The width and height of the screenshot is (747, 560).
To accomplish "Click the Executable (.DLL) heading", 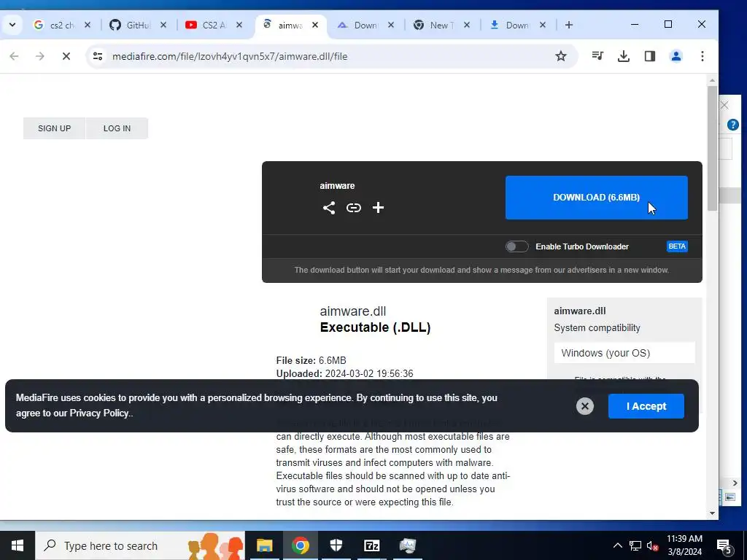I will point(376,327).
